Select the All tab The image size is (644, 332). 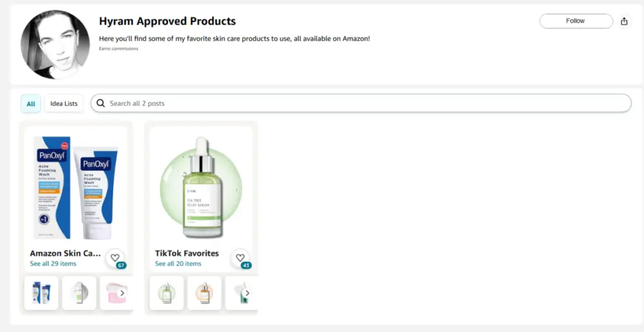pos(31,104)
